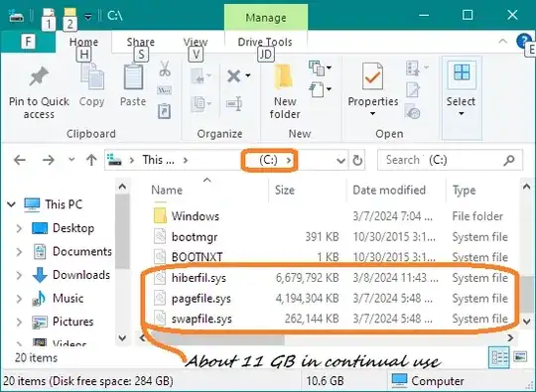Open the File tab
This screenshot has height=392, width=536.
[28, 42]
